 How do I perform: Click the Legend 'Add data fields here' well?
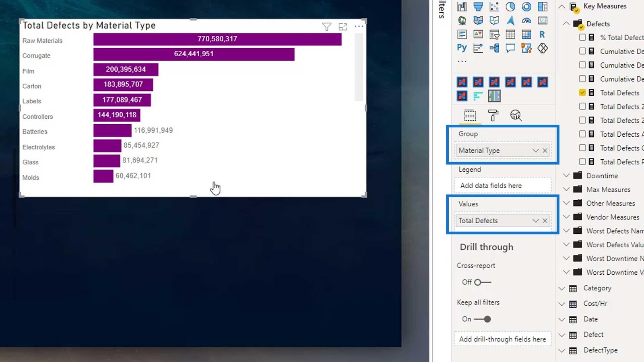point(503,185)
